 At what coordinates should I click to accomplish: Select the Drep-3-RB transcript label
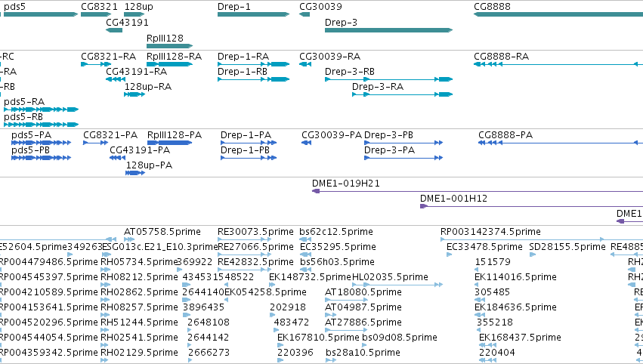pos(349,71)
